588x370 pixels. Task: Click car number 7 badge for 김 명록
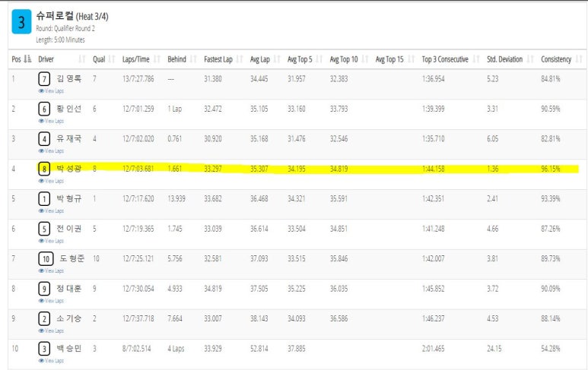click(x=44, y=79)
